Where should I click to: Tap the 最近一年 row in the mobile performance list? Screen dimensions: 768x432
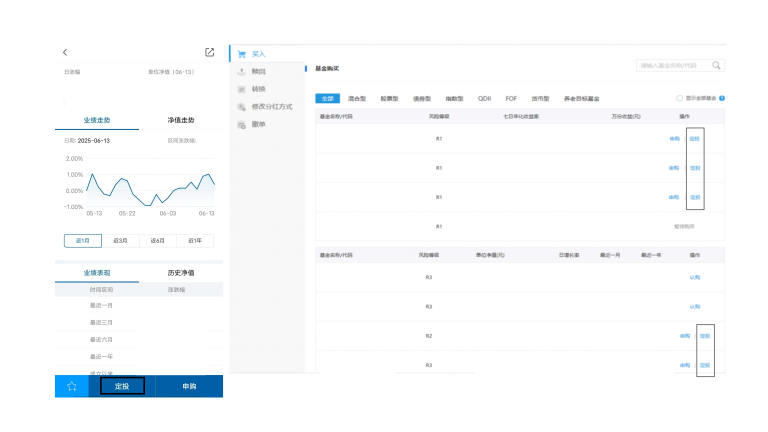101,357
